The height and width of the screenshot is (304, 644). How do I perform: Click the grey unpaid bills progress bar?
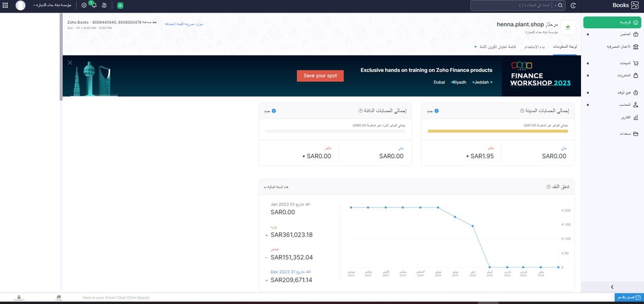tap(335, 131)
